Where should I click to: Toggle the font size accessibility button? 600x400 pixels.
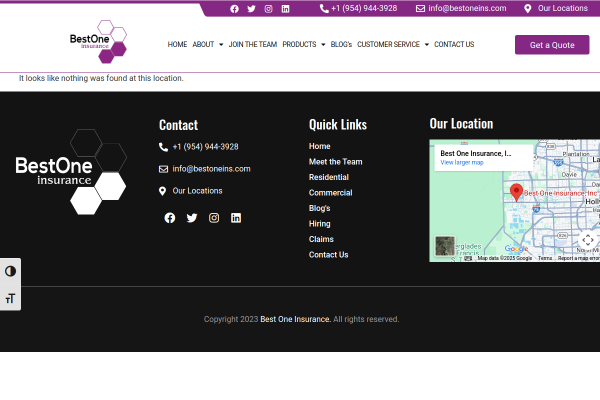point(11,297)
